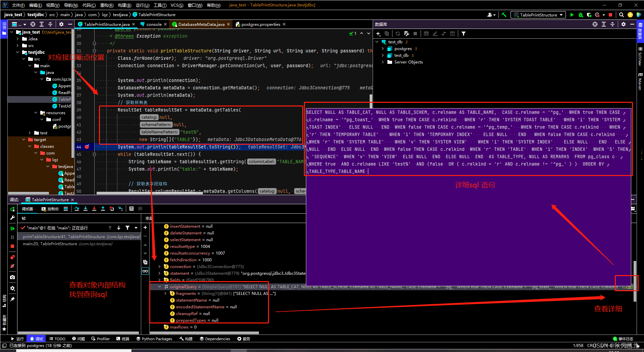The width and height of the screenshot is (644, 352).
Task: Open the 事件日志 event log
Action: coord(623,339)
